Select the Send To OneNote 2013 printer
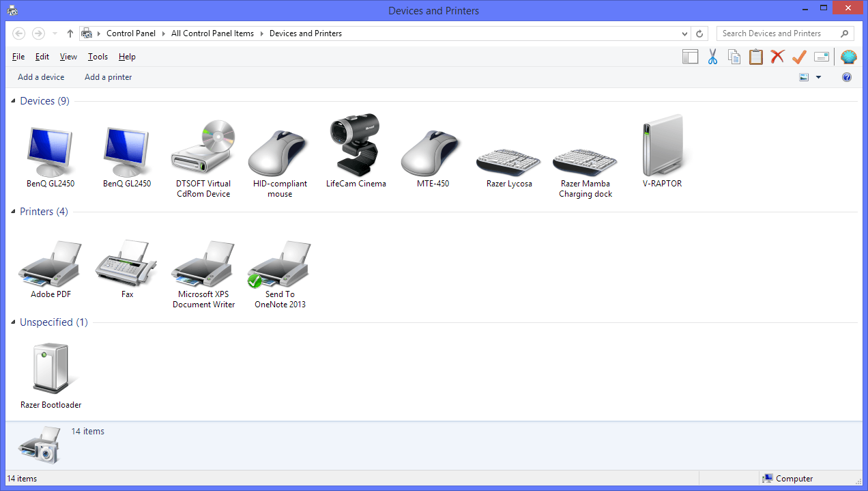 pos(280,275)
